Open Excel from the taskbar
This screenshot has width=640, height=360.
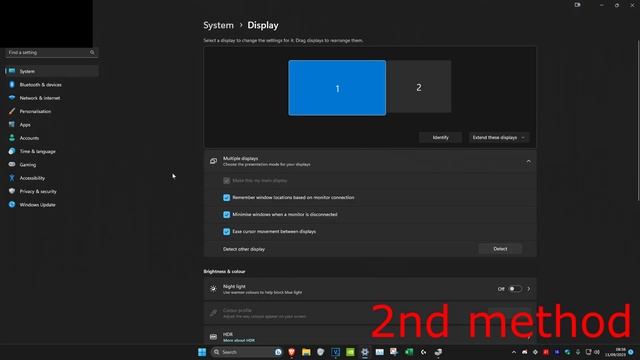tap(409, 352)
